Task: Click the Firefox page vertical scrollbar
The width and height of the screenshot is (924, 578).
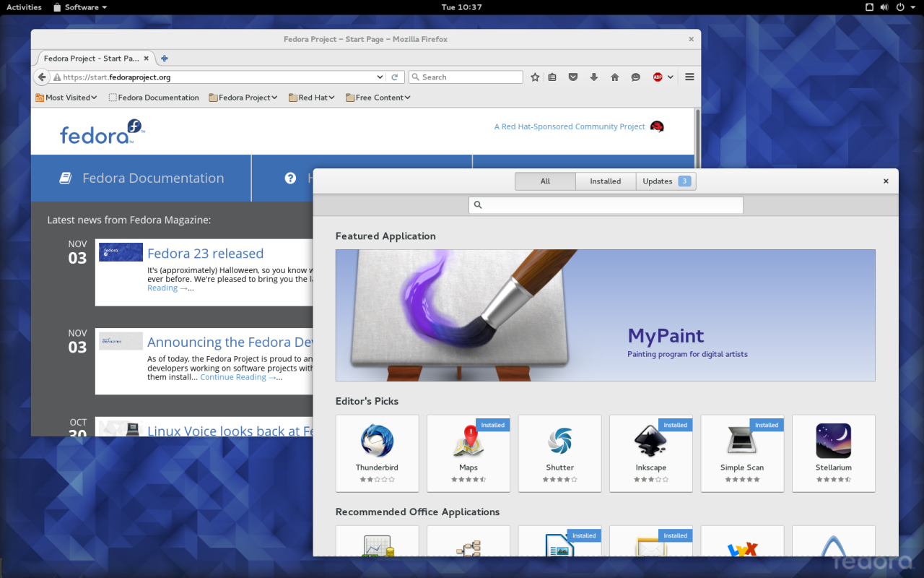Action: [x=697, y=137]
